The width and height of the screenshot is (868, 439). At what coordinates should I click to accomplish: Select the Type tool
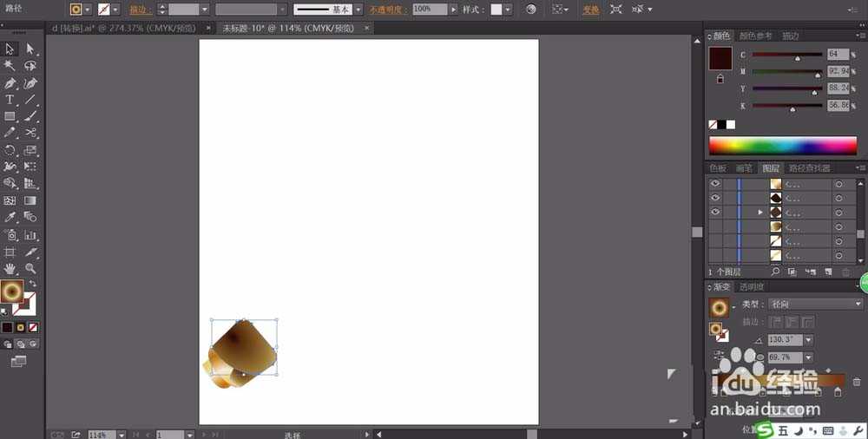(10, 100)
